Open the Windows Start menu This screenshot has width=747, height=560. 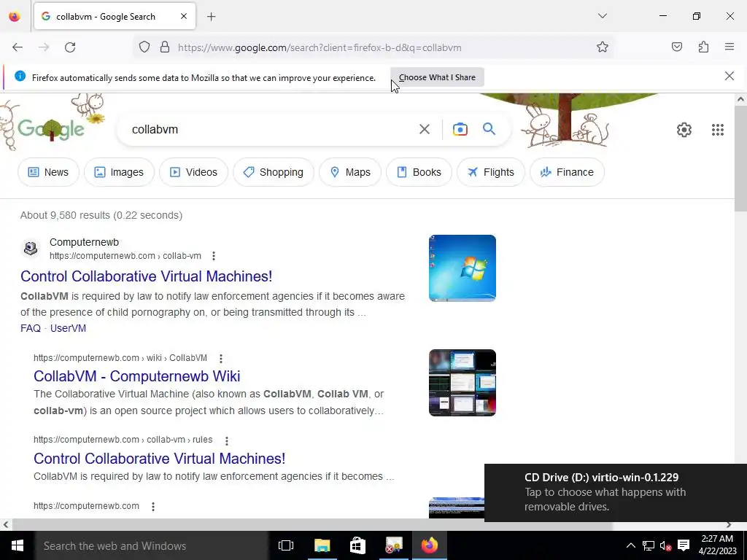click(x=17, y=545)
